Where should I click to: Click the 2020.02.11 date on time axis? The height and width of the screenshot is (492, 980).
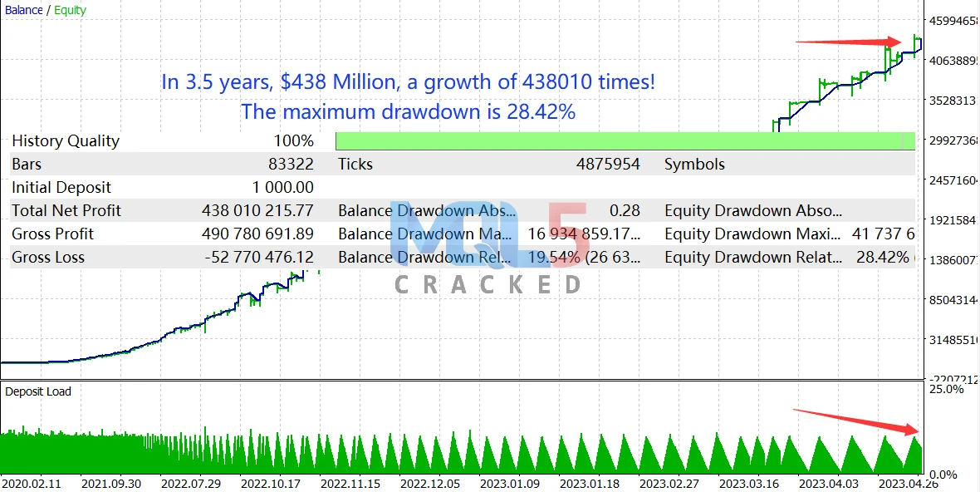[34, 483]
